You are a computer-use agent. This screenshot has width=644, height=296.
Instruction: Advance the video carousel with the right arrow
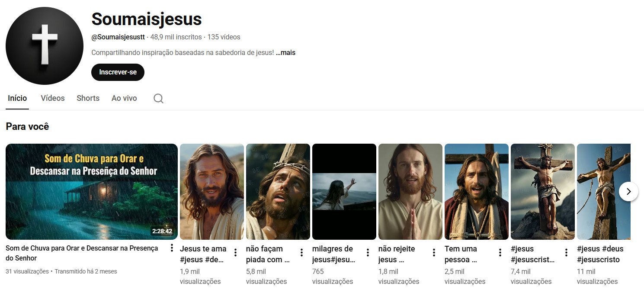point(628,191)
